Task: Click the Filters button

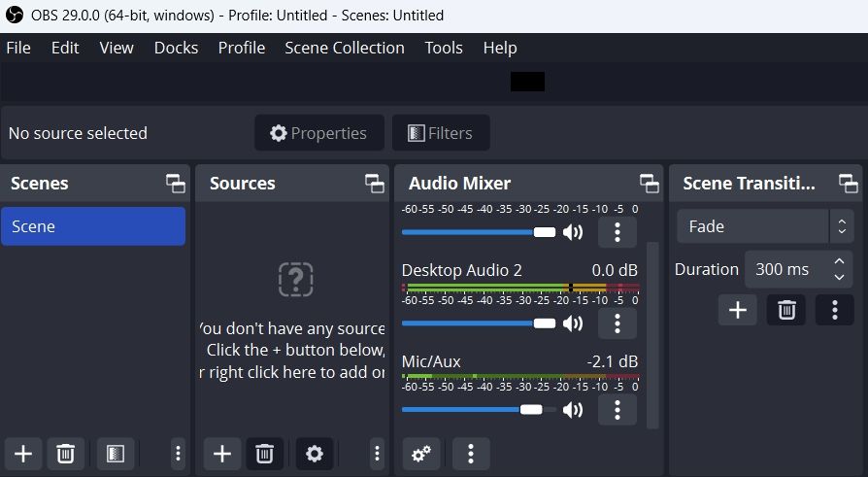Action: click(441, 133)
